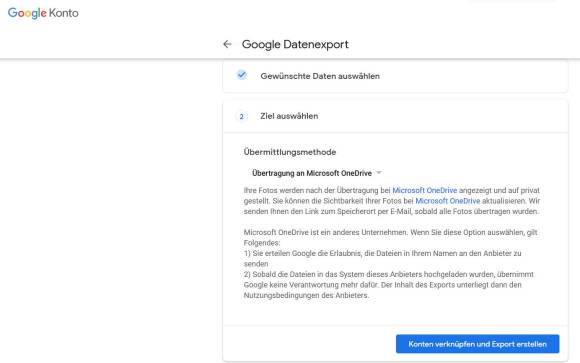Screen dimensions: 580x363
Task: Follow the Microsoft OneDrive link before 'aktualisieren'
Action: [x=448, y=201]
